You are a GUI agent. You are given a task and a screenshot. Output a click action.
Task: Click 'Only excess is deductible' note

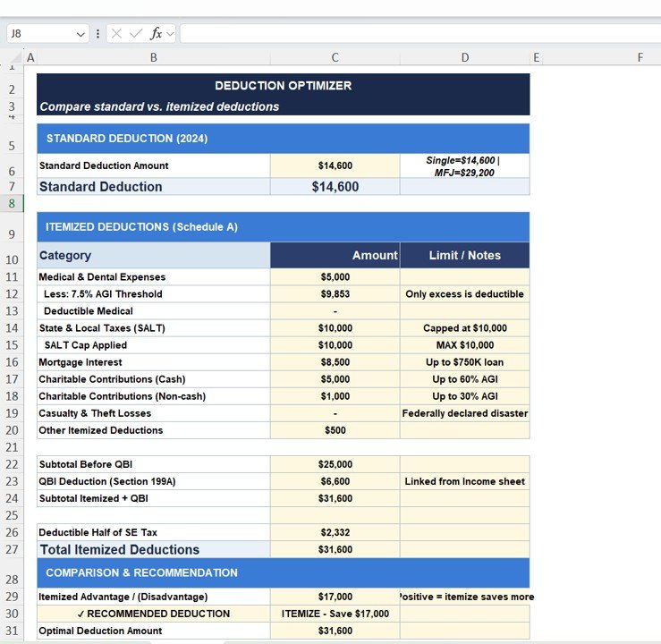[464, 293]
